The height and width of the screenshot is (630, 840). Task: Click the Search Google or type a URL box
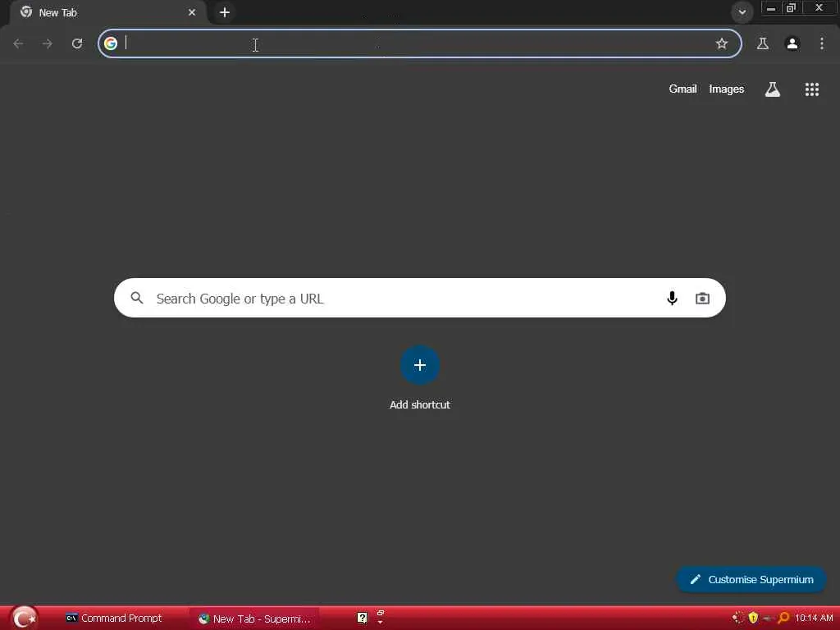(x=419, y=298)
